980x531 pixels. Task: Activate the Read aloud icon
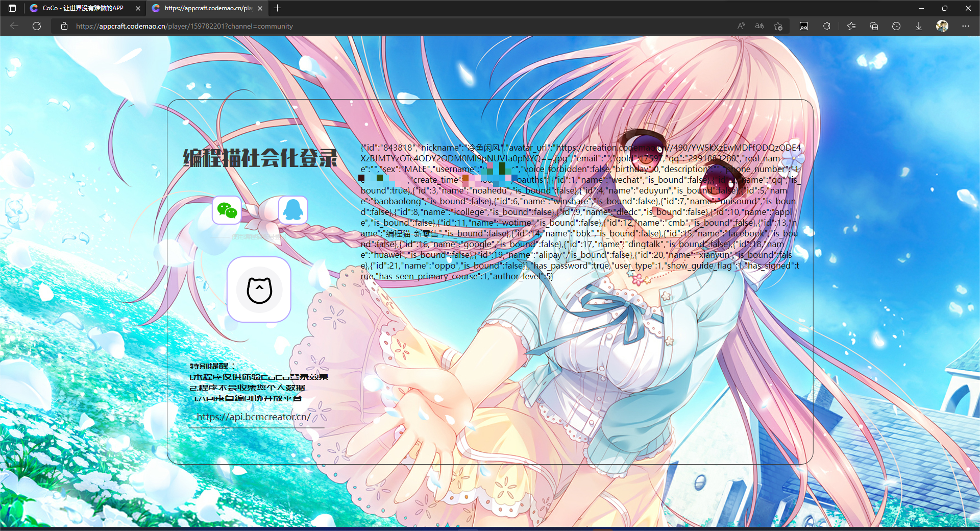click(x=741, y=26)
